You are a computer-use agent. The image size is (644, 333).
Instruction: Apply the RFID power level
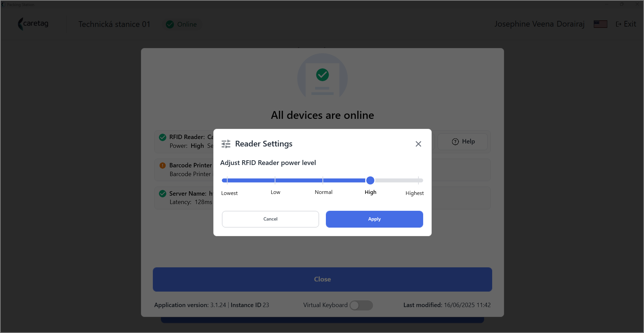[374, 219]
